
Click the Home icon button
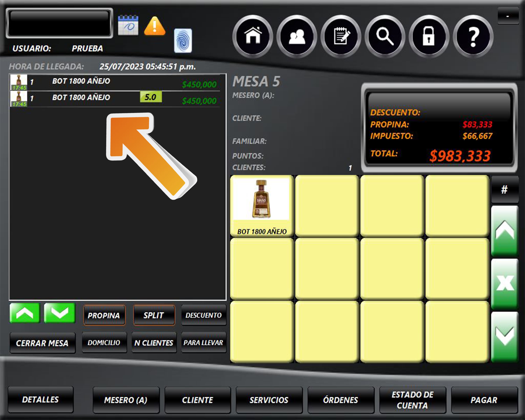tap(253, 36)
